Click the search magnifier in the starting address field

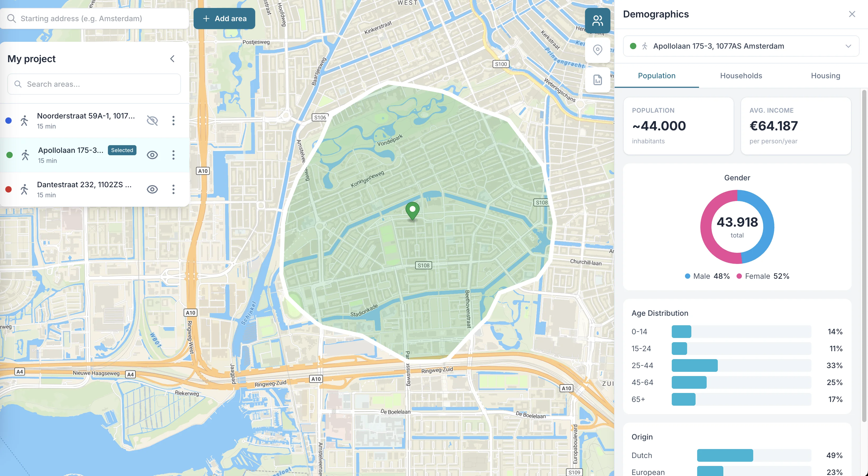pyautogui.click(x=12, y=19)
